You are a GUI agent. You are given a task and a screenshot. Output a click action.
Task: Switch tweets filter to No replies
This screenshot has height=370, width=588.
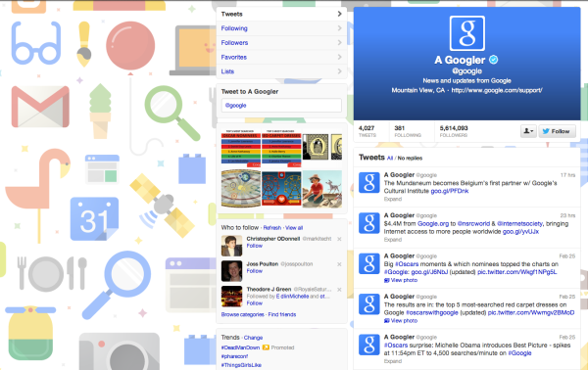pos(410,158)
